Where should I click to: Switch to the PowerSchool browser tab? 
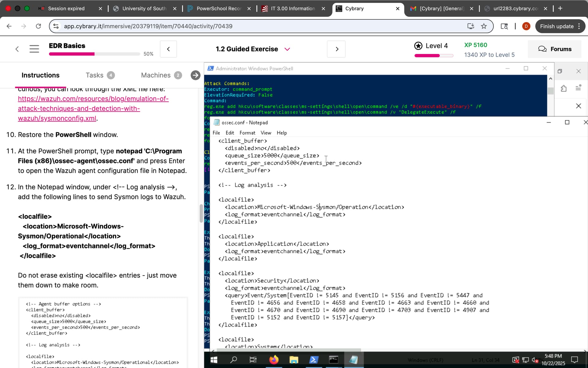(218, 9)
